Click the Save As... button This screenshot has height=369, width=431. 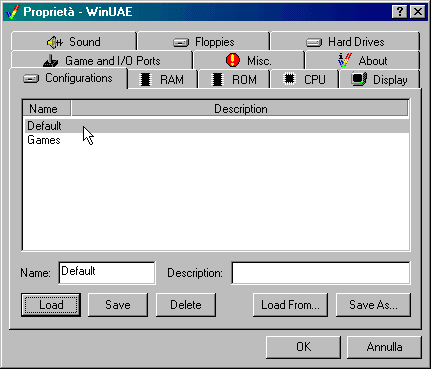[x=373, y=305]
